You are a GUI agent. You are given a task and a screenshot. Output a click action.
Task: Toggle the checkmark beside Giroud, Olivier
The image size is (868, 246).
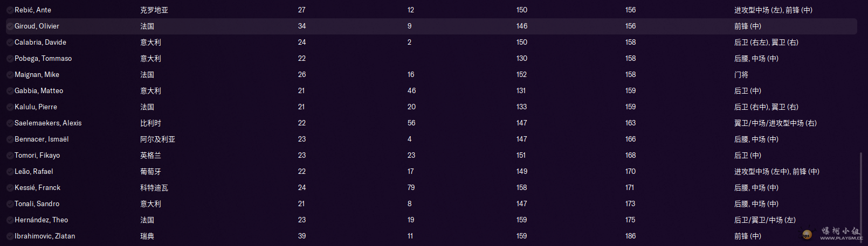[x=10, y=26]
